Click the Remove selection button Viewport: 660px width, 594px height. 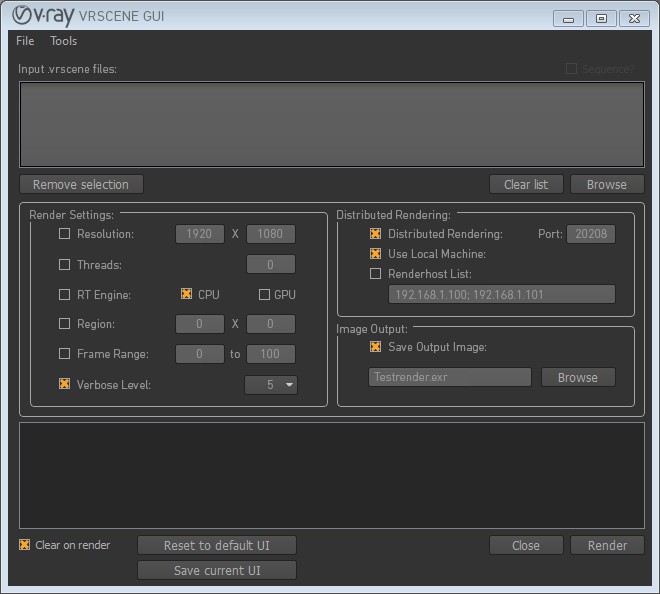point(81,184)
